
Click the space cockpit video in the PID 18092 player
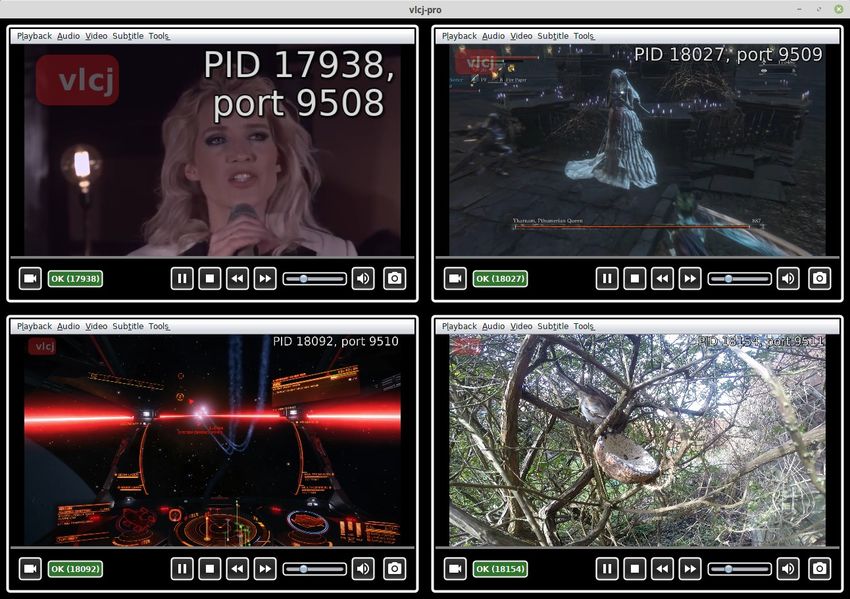[x=212, y=440]
